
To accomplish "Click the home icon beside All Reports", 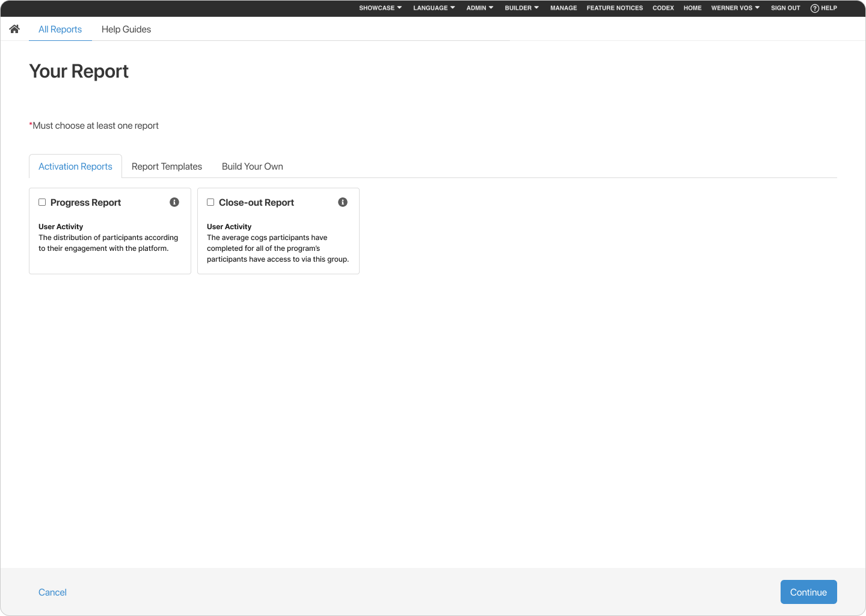I will (14, 28).
